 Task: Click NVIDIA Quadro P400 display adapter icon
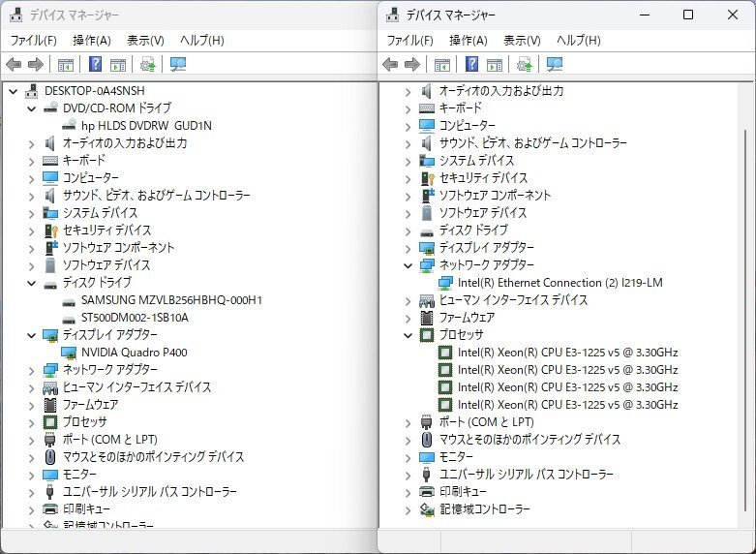69,353
